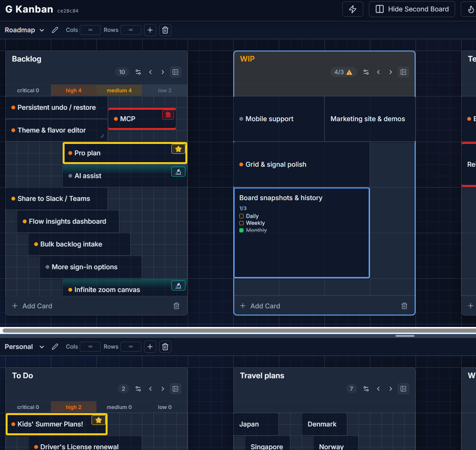Open Backlog column settings sliders icon
The height and width of the screenshot is (450, 476).
[x=138, y=72]
